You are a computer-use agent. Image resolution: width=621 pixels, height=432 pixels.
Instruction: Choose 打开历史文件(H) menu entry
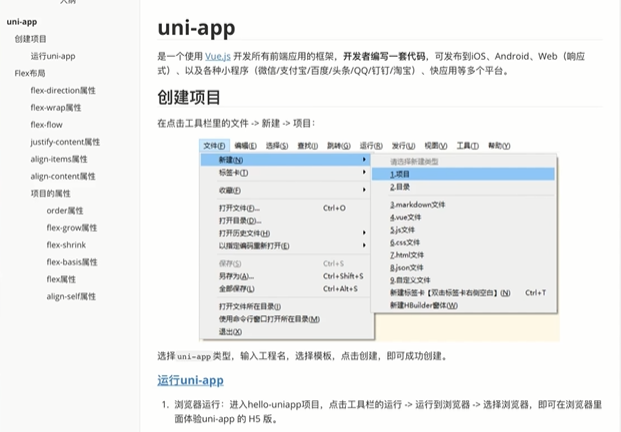(286, 233)
